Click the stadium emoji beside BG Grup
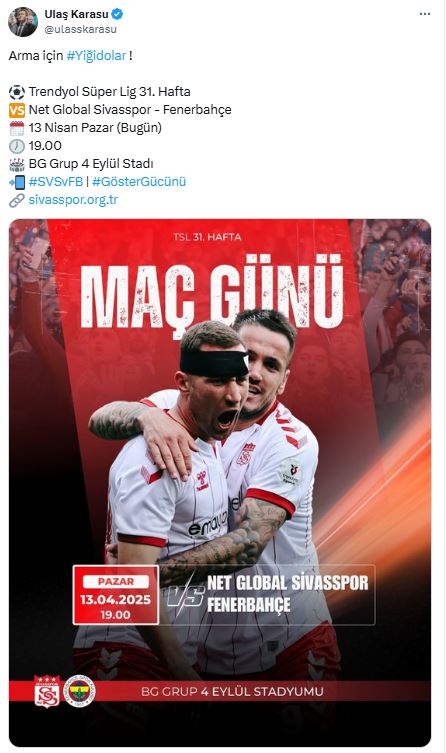Image resolution: width=446 pixels, height=753 pixels. click(x=17, y=164)
